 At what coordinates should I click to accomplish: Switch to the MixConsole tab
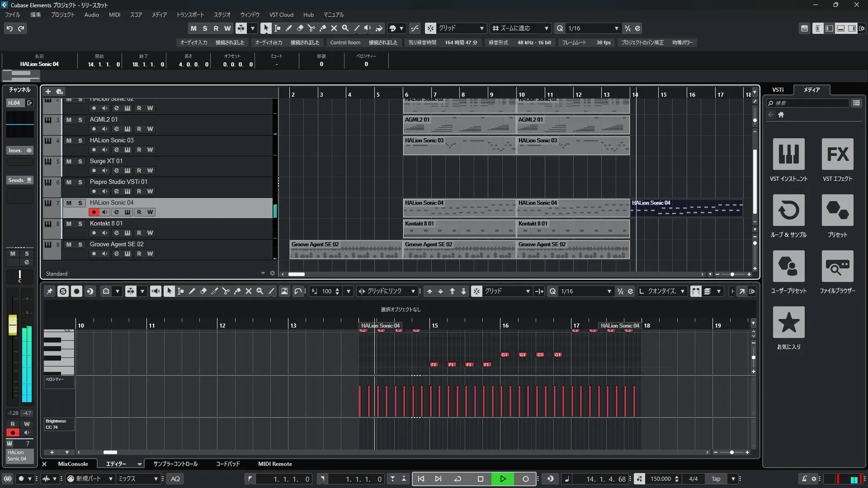73,464
